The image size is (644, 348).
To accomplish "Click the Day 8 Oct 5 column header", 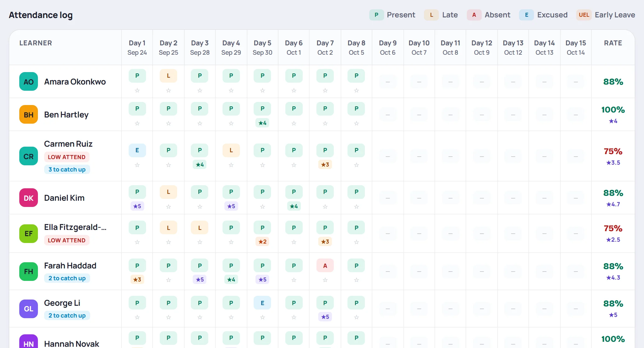I will [x=356, y=48].
